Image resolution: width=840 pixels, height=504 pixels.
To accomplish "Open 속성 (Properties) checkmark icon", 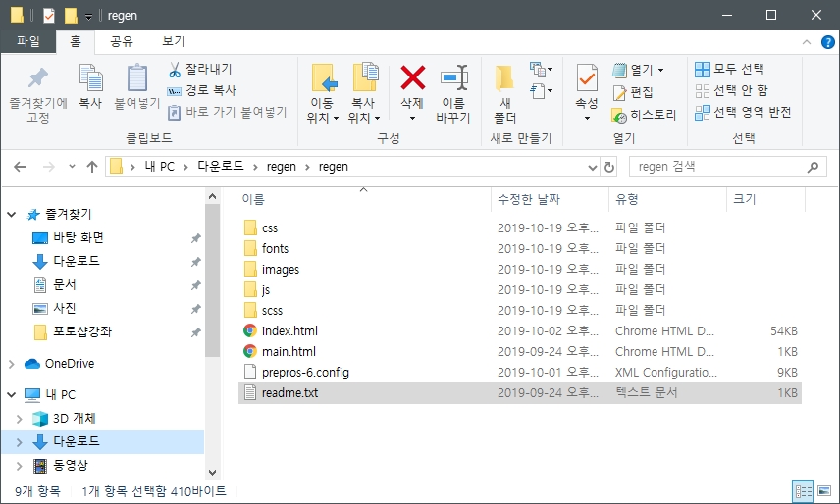I will [x=587, y=78].
